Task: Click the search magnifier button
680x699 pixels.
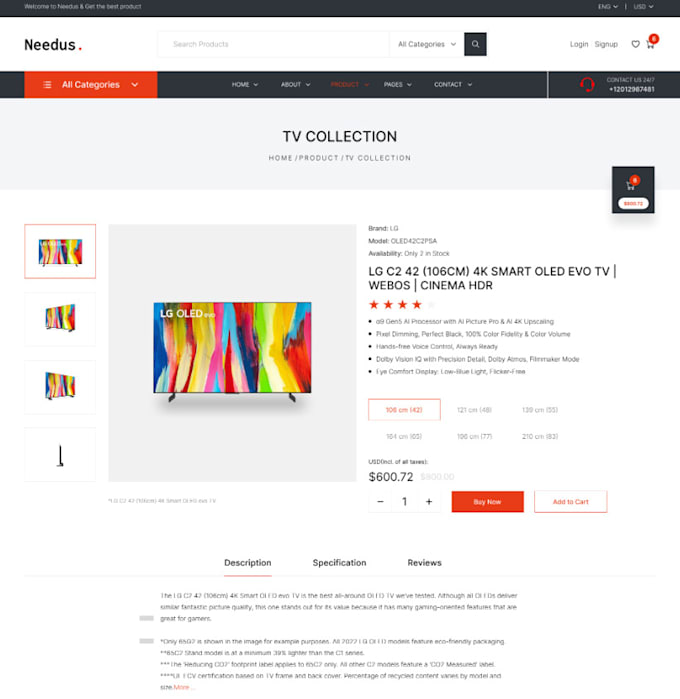Action: click(475, 44)
